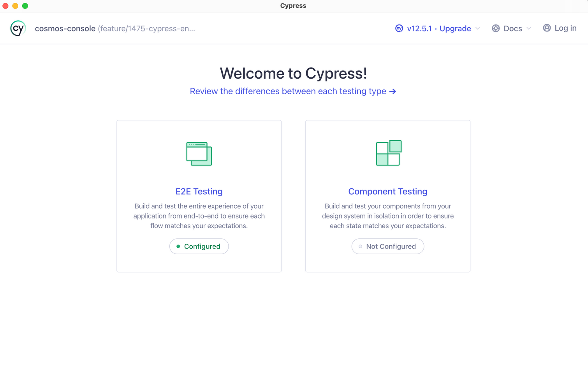Open the v12.5.1 version menu
Screen dimensions: 588x384
pos(419,28)
